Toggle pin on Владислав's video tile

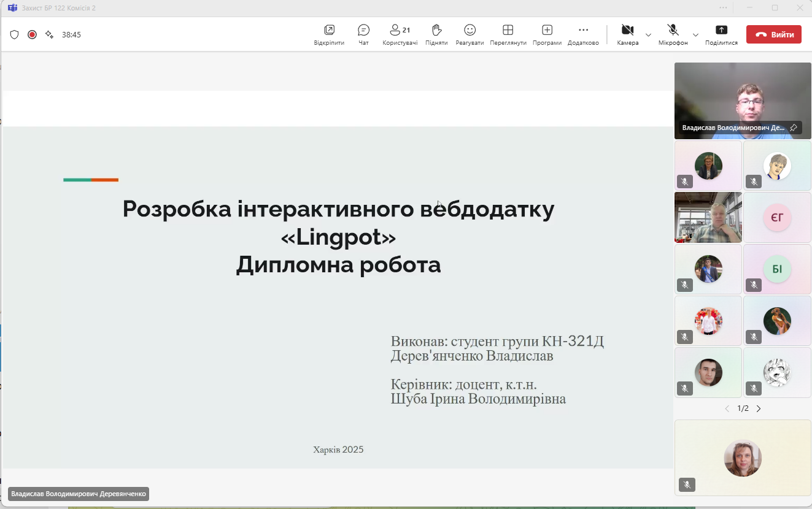(x=793, y=128)
